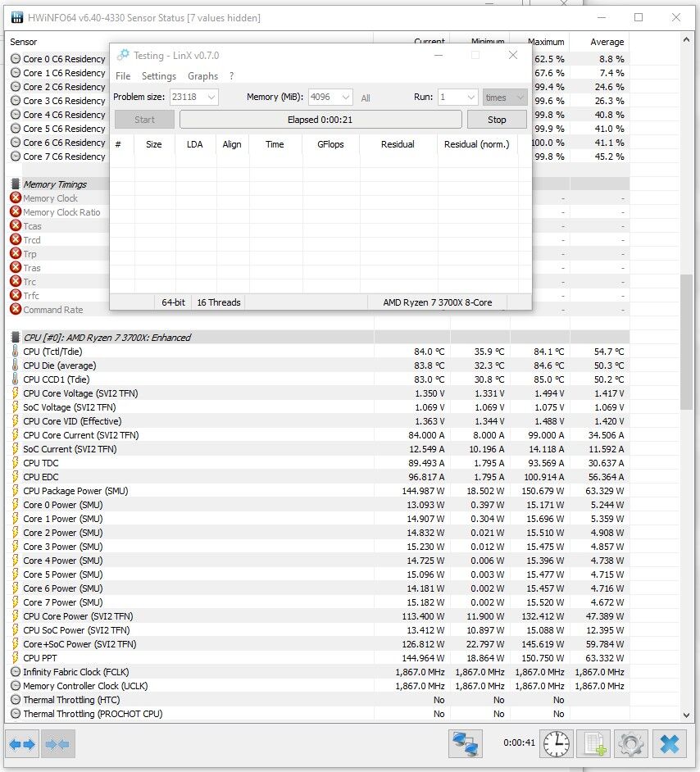Select the CPU Core VID (Effective) row
700x772 pixels.
pos(317,421)
